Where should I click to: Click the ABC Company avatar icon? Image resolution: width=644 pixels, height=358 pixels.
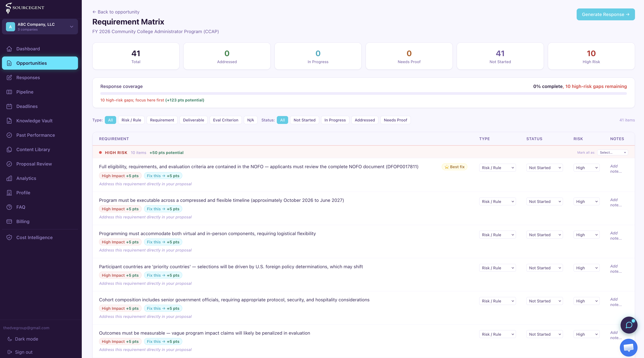coord(10,27)
